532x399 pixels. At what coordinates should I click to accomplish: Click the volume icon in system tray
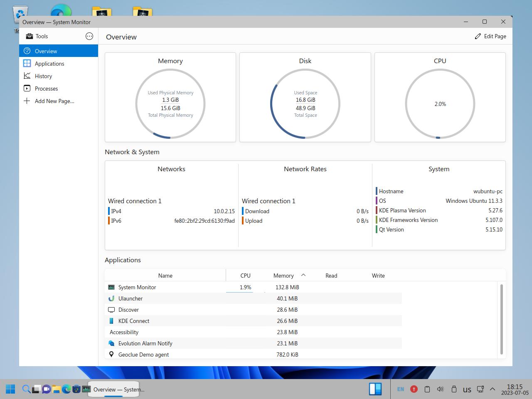click(440, 389)
